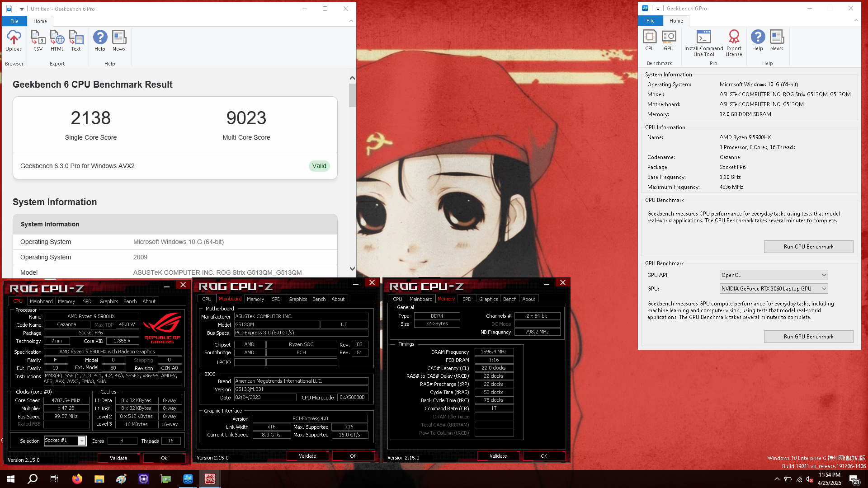Open quick access toolbar dropdown in results window
The width and height of the screenshot is (868, 488).
[x=22, y=9]
